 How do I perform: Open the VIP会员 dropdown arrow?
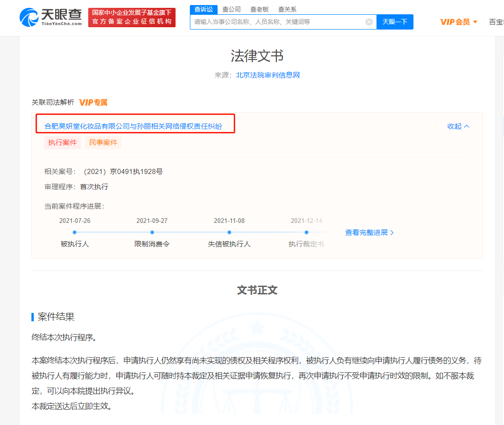[x=475, y=22]
